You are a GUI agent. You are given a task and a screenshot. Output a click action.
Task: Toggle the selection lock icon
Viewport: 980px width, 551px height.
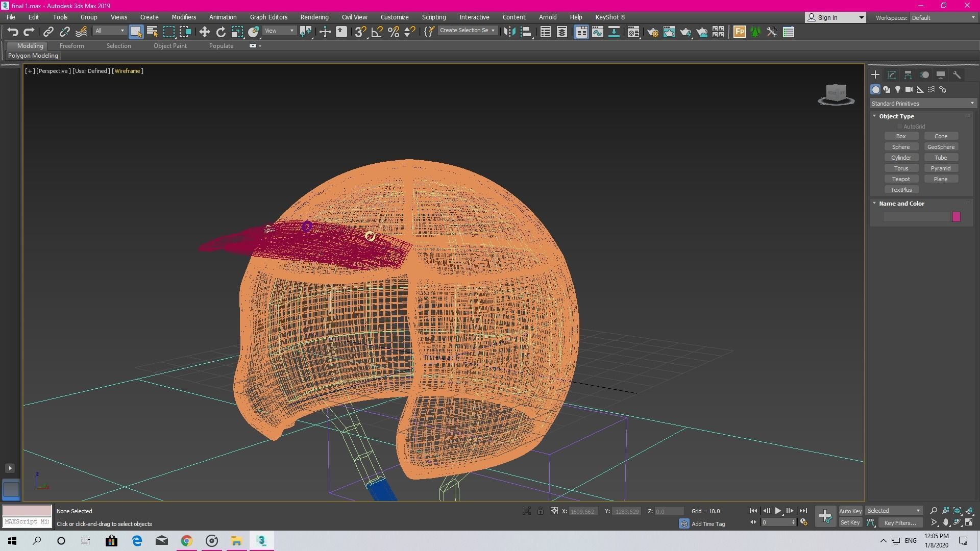click(x=540, y=511)
